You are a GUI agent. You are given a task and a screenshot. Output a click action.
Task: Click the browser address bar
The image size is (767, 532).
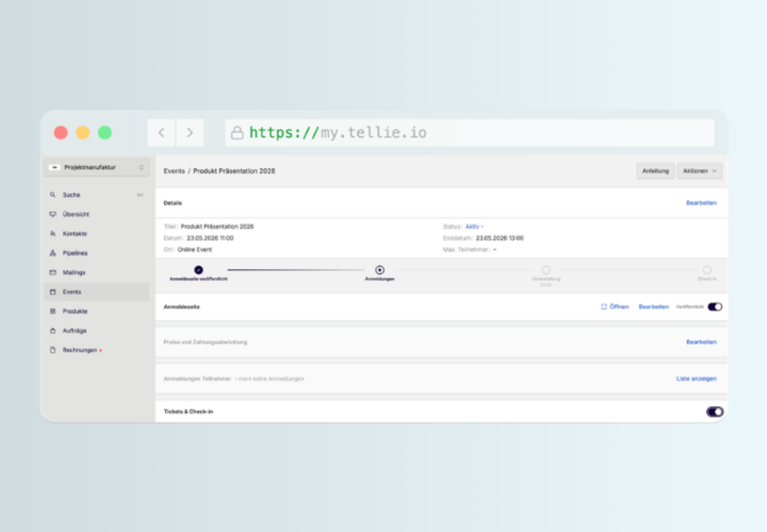pyautogui.click(x=468, y=133)
